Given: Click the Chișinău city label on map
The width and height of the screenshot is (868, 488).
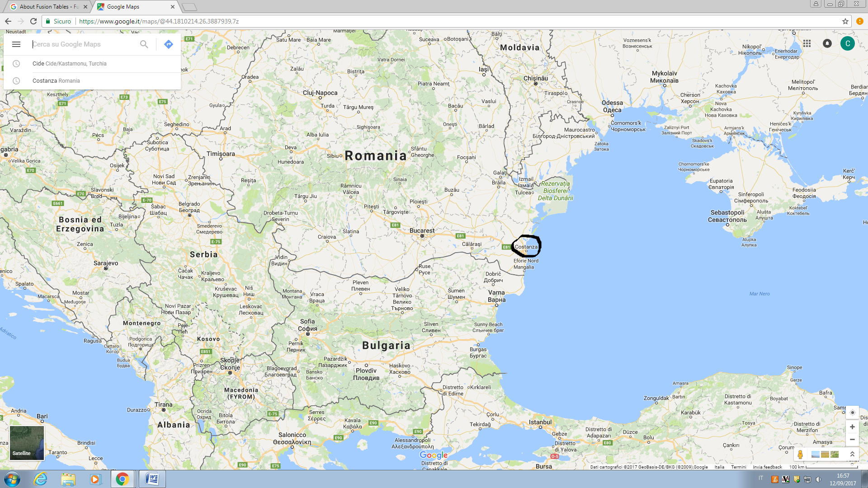Looking at the screenshot, I should click(536, 78).
